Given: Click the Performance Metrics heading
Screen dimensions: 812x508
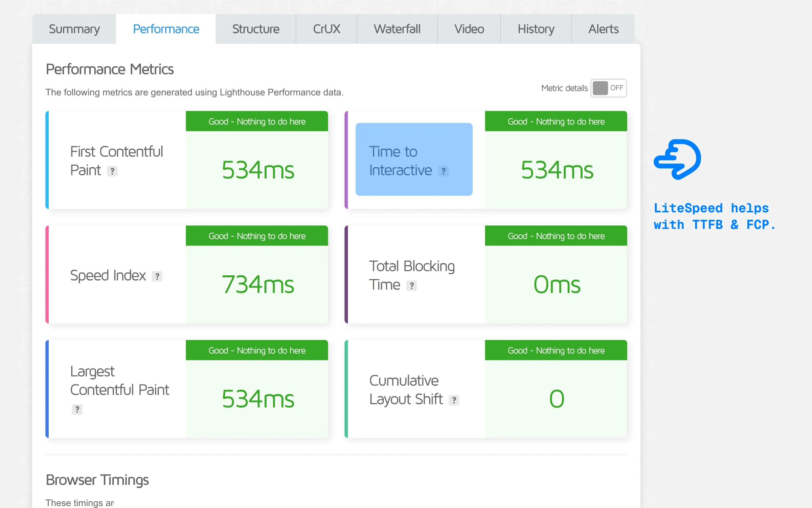Looking at the screenshot, I should click(x=110, y=69).
